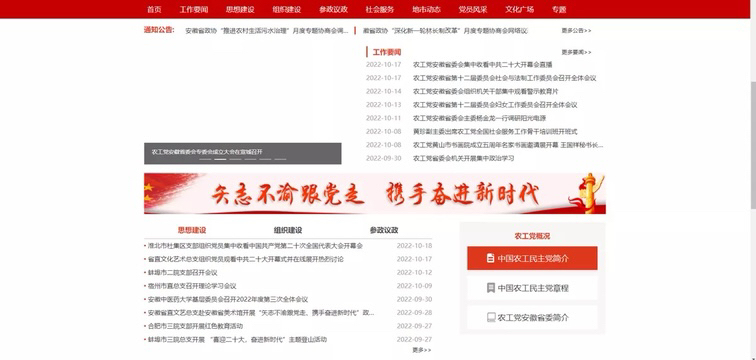Viewport: 756px width, 360px height.
Task: Open 社会服务 in the red navigation bar
Action: tap(379, 9)
